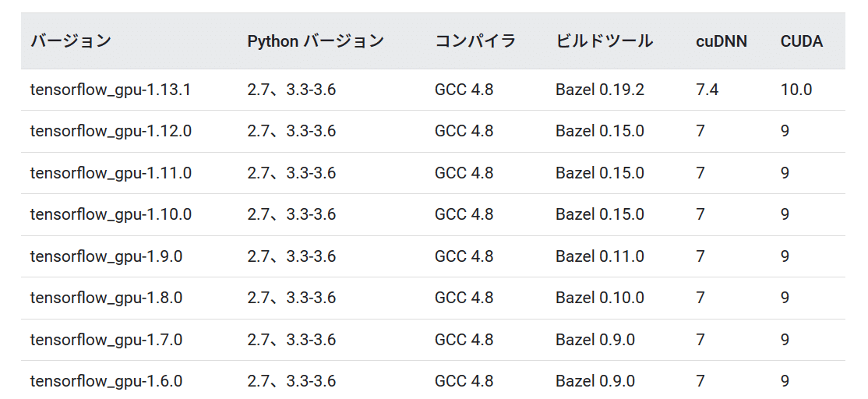The image size is (868, 399).
Task: Select the Python version in the tensorflow_gpu-1.13.1 row
Action: [x=291, y=90]
